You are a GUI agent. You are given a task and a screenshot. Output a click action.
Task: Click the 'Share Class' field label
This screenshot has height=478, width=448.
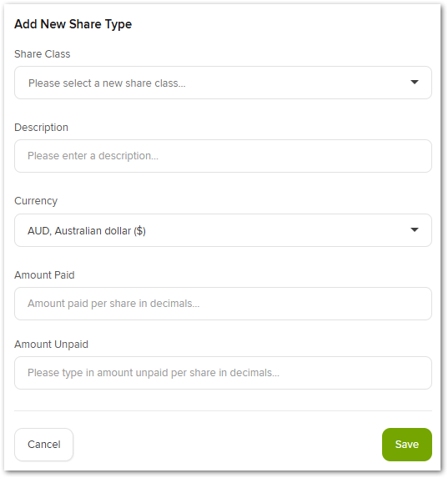click(x=42, y=54)
